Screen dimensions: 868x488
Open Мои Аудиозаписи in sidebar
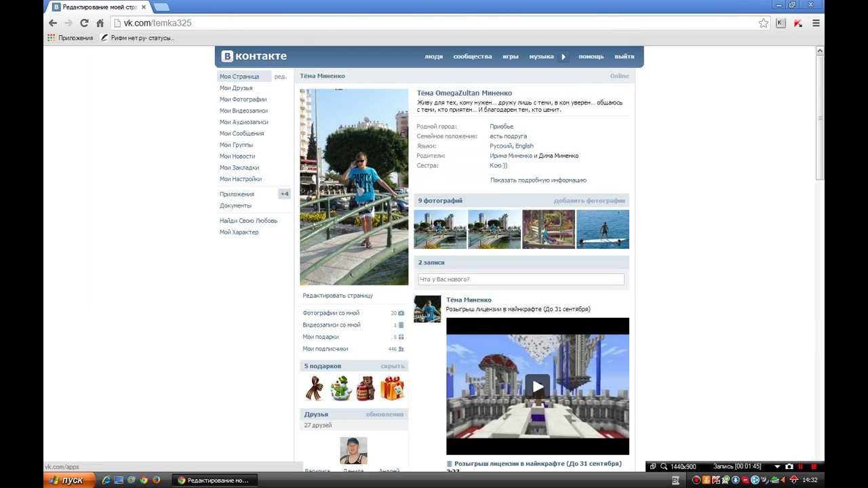(x=244, y=122)
